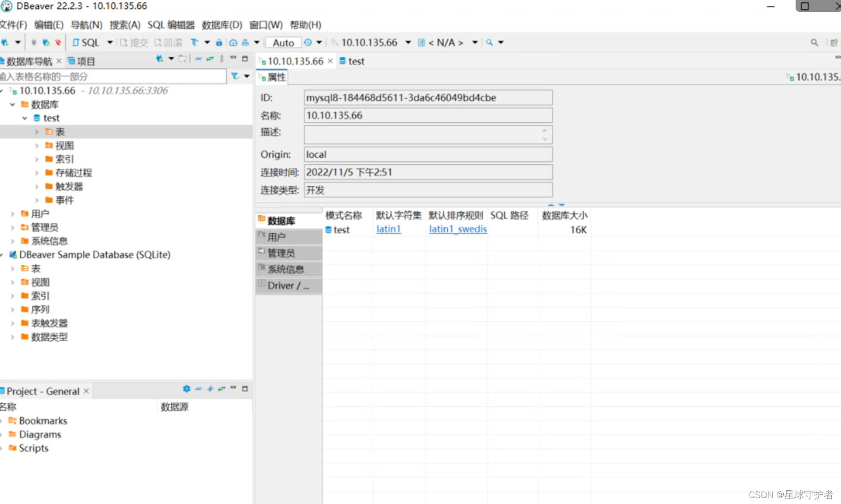Click the new database connection plug icon
Screen dimensions: 841x504
[x=5, y=42]
